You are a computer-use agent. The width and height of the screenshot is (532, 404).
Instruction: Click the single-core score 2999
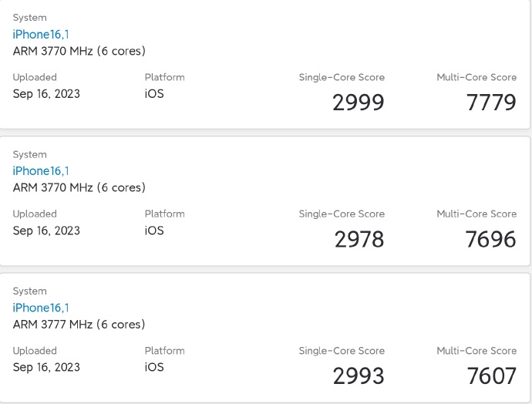click(x=358, y=102)
